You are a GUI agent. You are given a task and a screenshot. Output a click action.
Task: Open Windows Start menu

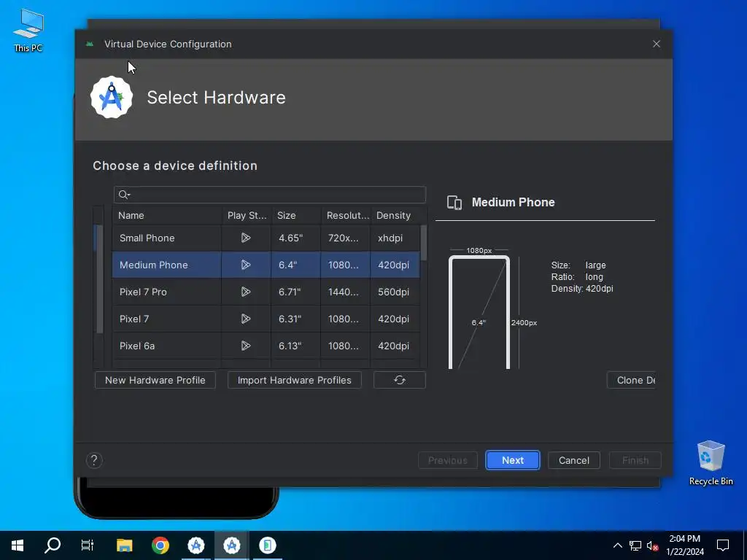click(x=18, y=545)
